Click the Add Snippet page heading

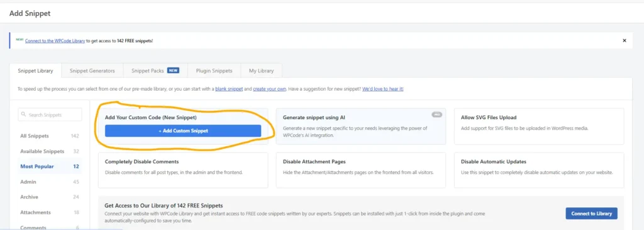coord(30,14)
